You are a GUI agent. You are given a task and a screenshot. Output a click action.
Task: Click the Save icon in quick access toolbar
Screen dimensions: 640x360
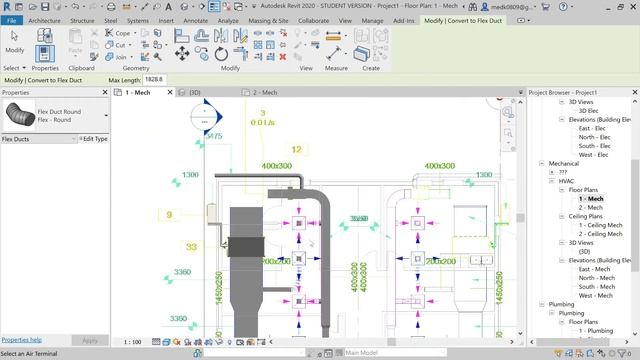pos(45,7)
